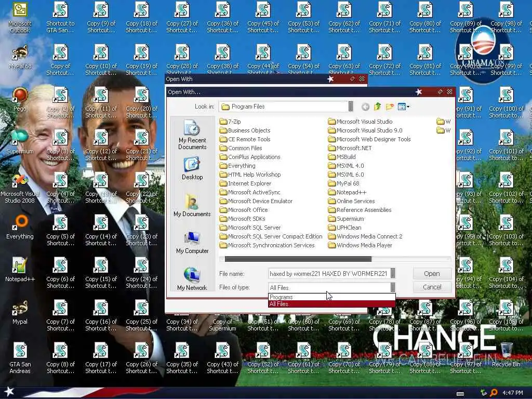The image size is (532, 399).
Task: Select the Recycle Bin icon
Action: [506, 355]
